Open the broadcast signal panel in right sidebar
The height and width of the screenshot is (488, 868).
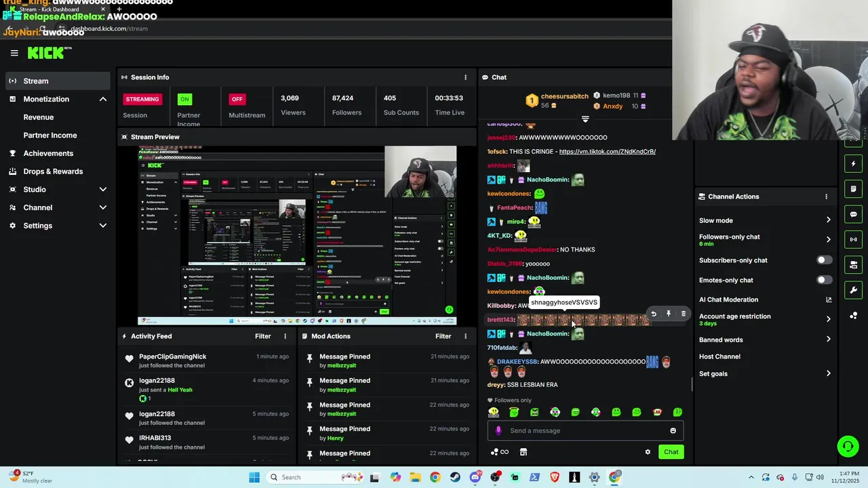854,239
